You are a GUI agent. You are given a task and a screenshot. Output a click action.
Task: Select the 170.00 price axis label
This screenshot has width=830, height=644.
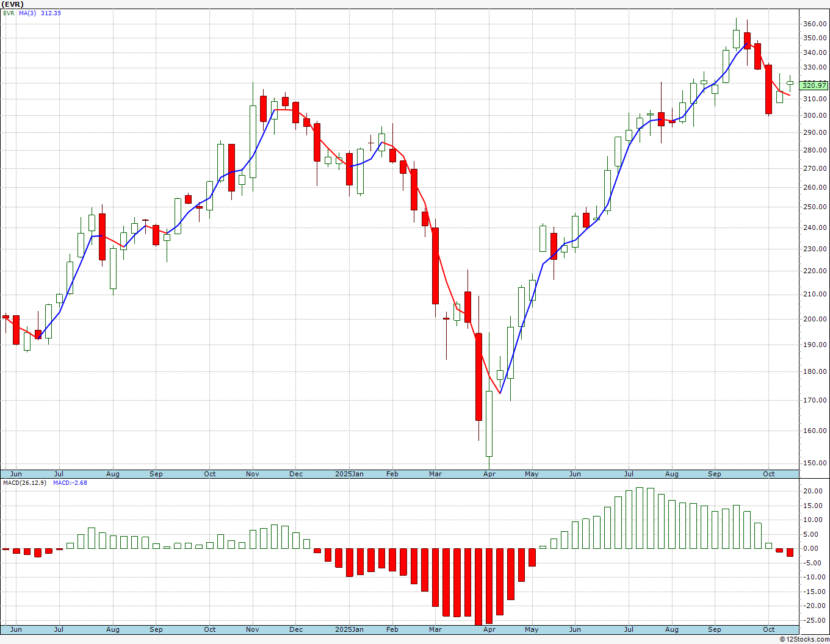(815, 401)
